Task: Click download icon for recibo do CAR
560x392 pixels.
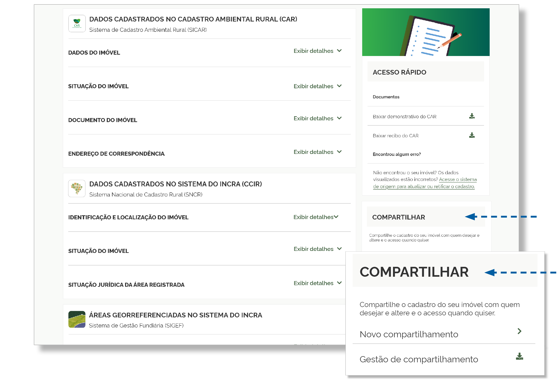Action: click(472, 135)
